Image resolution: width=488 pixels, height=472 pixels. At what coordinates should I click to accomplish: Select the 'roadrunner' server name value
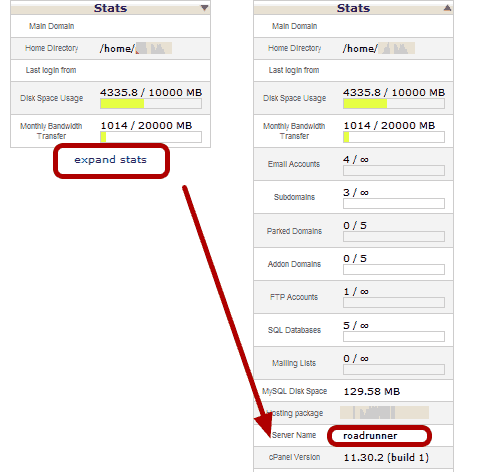click(370, 436)
